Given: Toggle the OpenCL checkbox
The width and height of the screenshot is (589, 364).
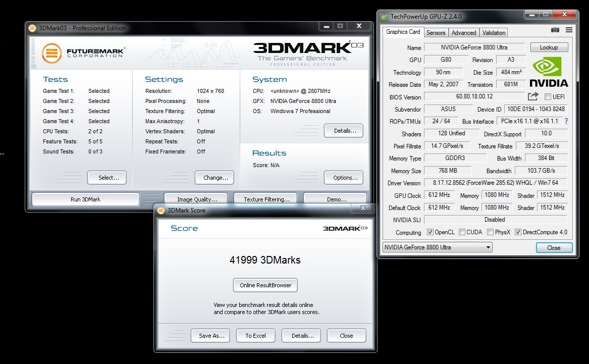Looking at the screenshot, I should [x=430, y=232].
